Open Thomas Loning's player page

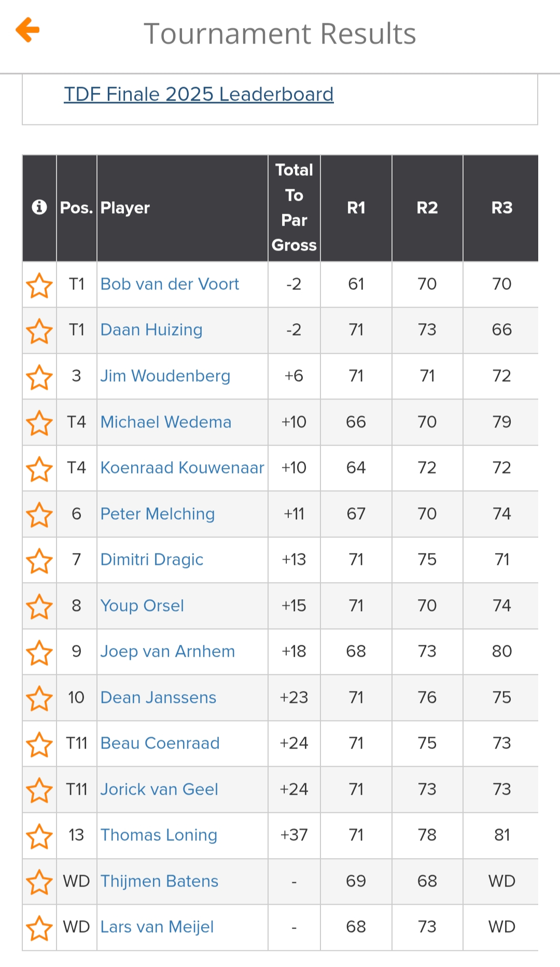pos(159,835)
